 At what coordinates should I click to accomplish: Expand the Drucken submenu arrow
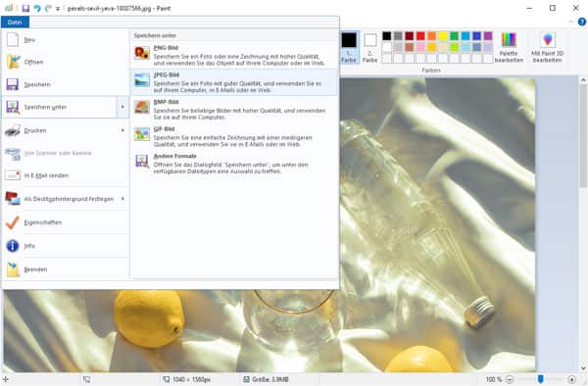pyautogui.click(x=122, y=130)
